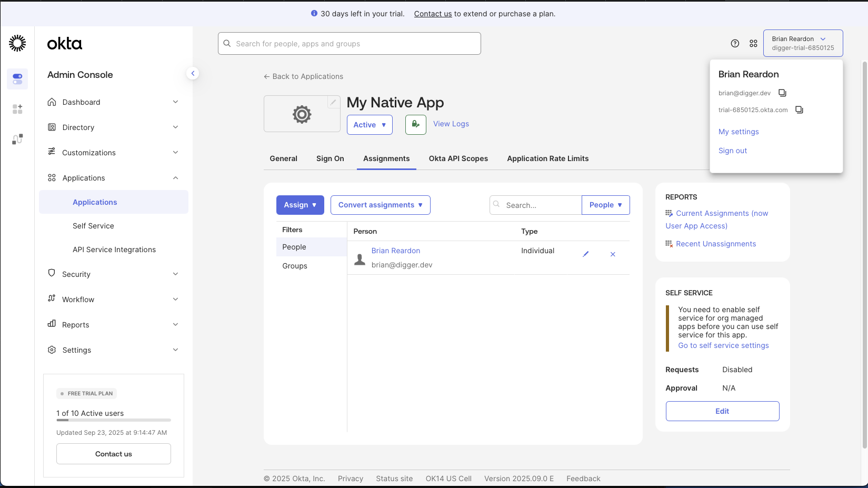This screenshot has height=488, width=868.
Task: Click the help question mark icon
Action: click(735, 44)
